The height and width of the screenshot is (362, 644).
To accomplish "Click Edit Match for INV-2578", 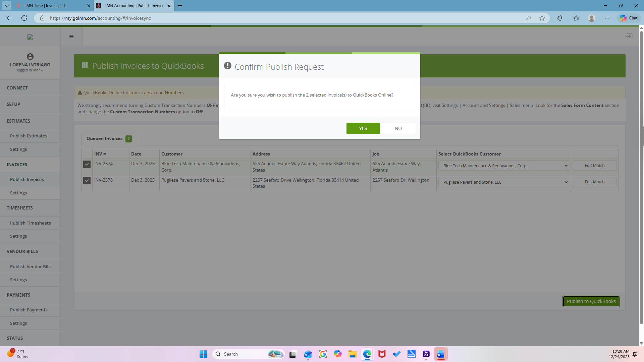I will point(594,182).
